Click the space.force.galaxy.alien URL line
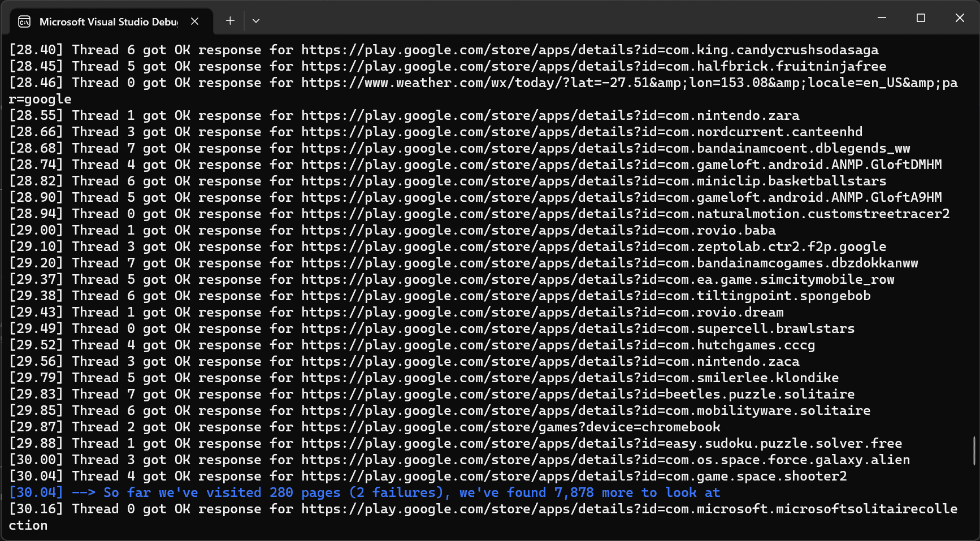Viewport: 980px width, 541px height. 459,460
